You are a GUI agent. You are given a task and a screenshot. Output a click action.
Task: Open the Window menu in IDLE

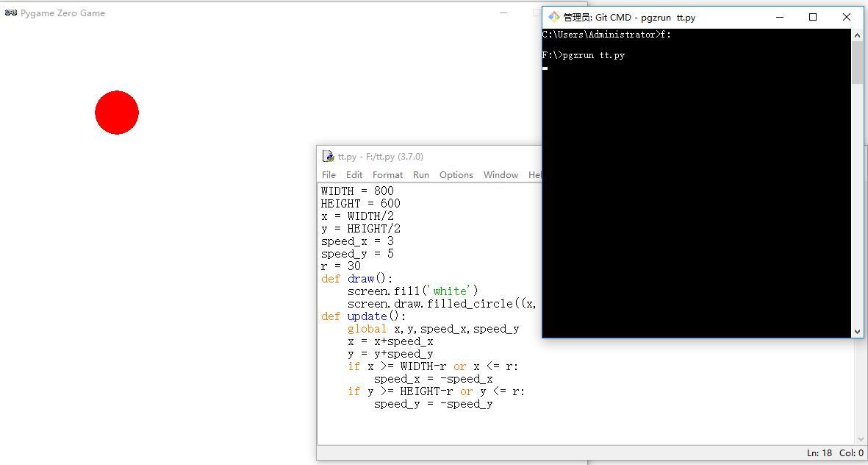pos(501,174)
